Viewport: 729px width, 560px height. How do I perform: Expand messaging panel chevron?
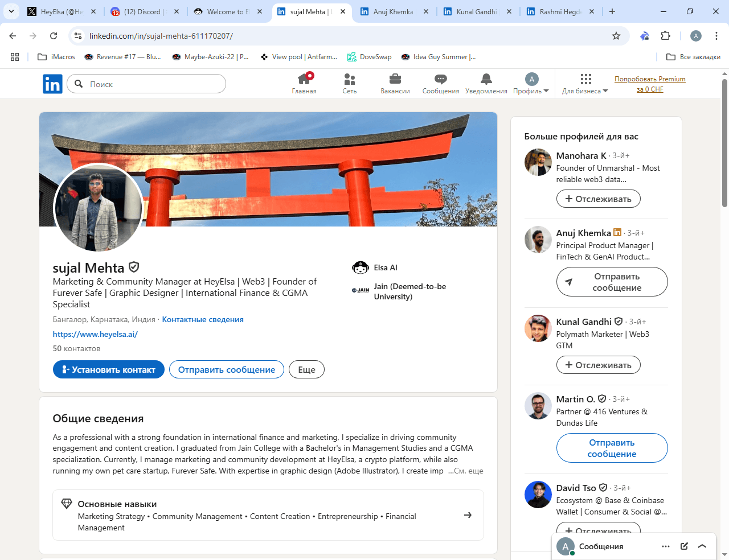tap(702, 546)
